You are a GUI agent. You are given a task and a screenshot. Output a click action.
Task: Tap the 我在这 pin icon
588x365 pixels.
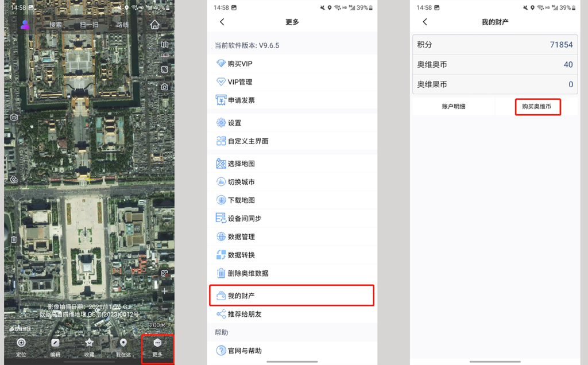point(123,347)
